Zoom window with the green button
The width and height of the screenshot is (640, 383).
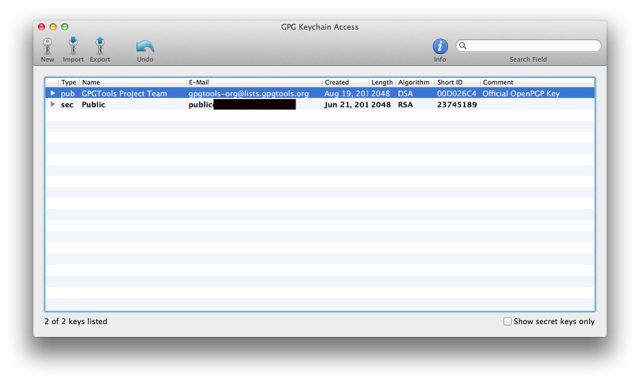[x=64, y=27]
